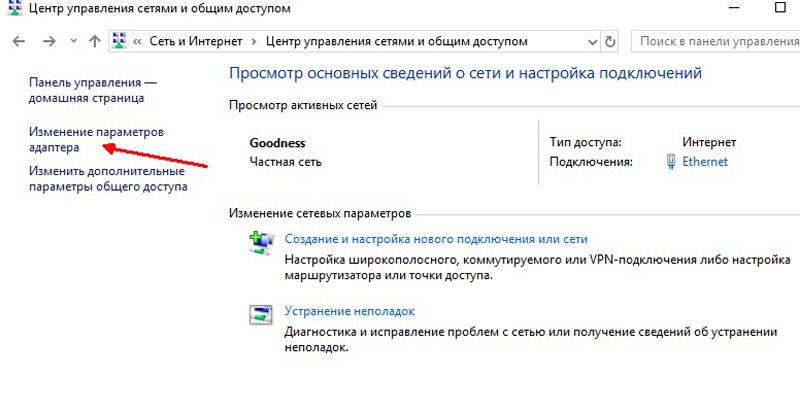Image resolution: width=800 pixels, height=410 pixels.
Task: Maximize the window
Action: pyautogui.click(x=780, y=8)
